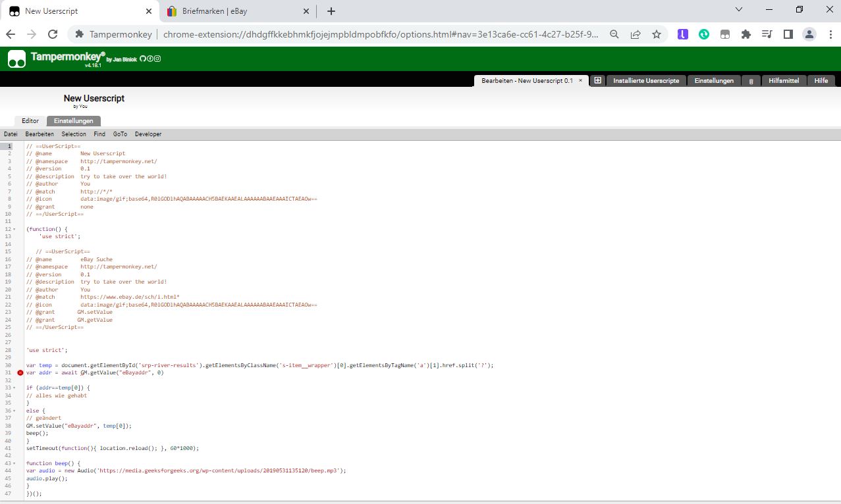Open the Chrome profile avatar
Image resolution: width=841 pixels, height=504 pixels.
pyautogui.click(x=809, y=34)
